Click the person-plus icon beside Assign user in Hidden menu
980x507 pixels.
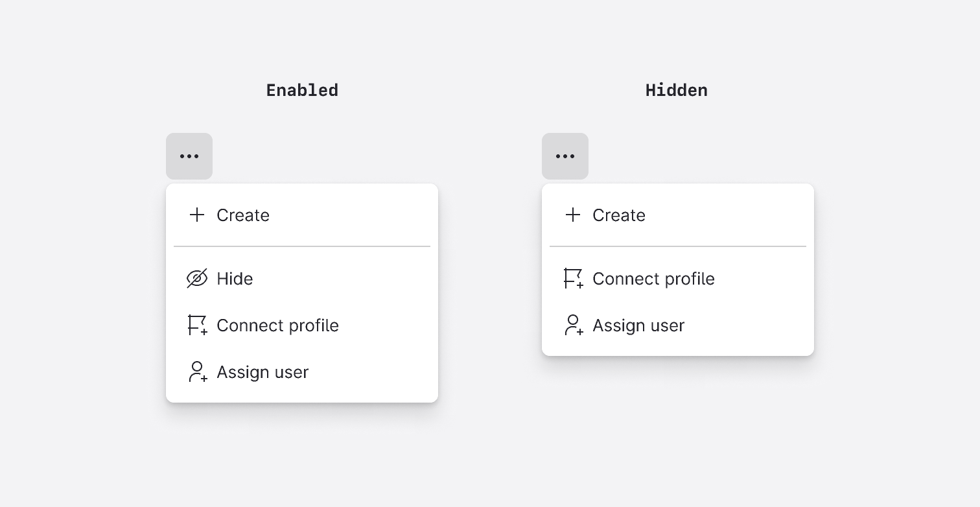point(572,325)
